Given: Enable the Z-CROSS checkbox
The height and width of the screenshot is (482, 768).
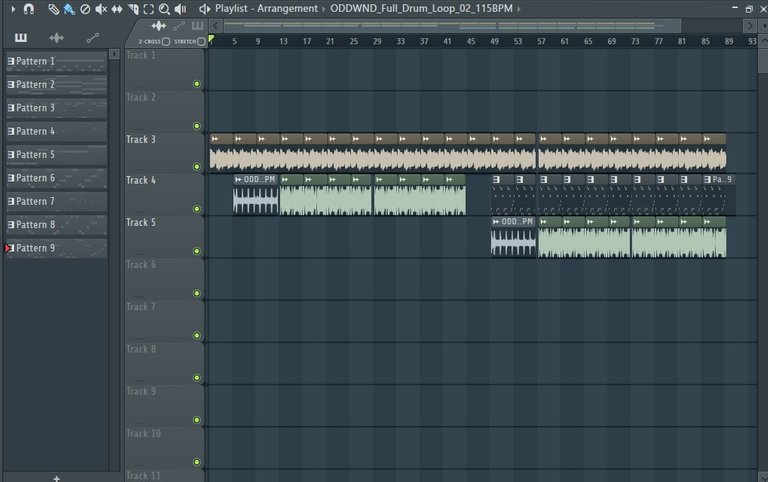Looking at the screenshot, I should [166, 42].
